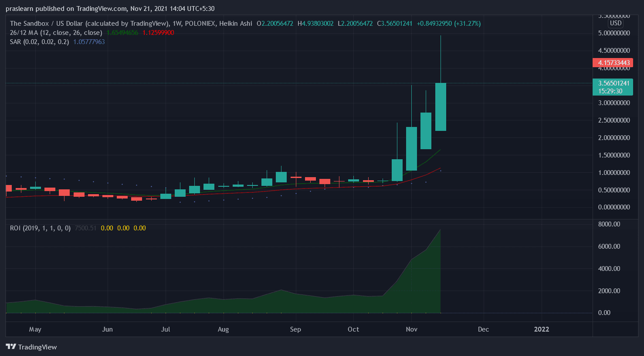Click the 15:29:30 bar countdown timer
644x356 pixels.
click(610, 91)
